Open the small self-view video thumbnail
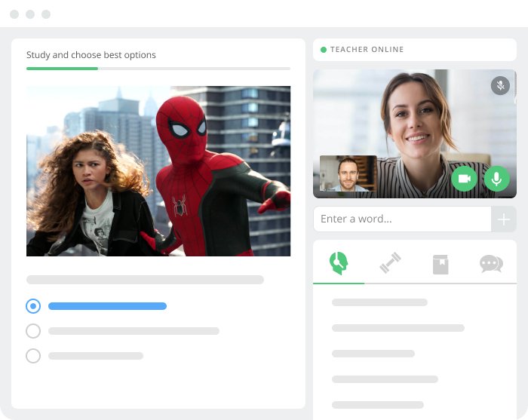 click(x=348, y=174)
